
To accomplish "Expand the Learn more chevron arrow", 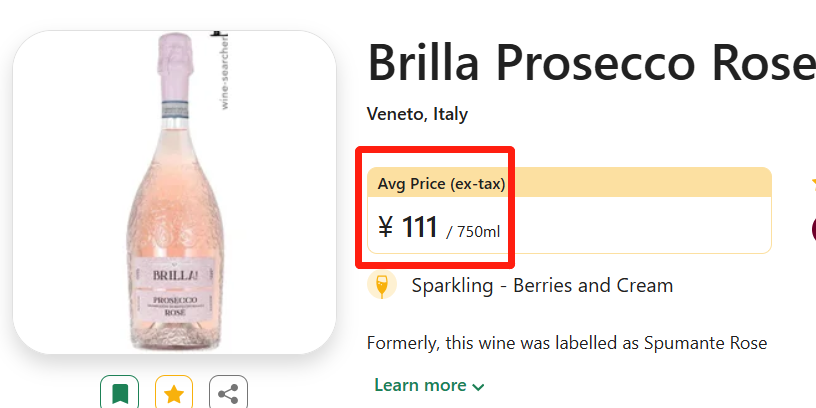I will (478, 387).
